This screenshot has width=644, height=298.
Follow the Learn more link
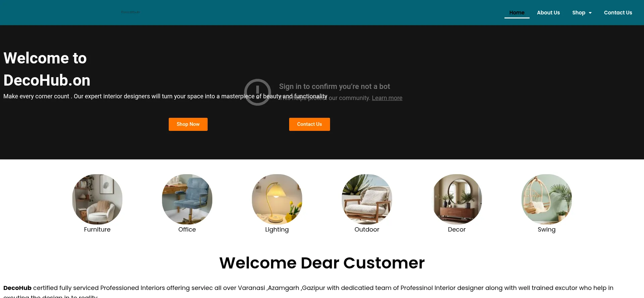(387, 98)
